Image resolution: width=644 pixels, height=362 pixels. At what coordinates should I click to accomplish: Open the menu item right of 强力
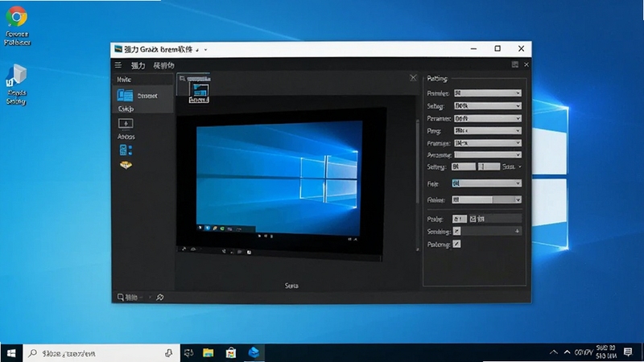click(x=164, y=66)
